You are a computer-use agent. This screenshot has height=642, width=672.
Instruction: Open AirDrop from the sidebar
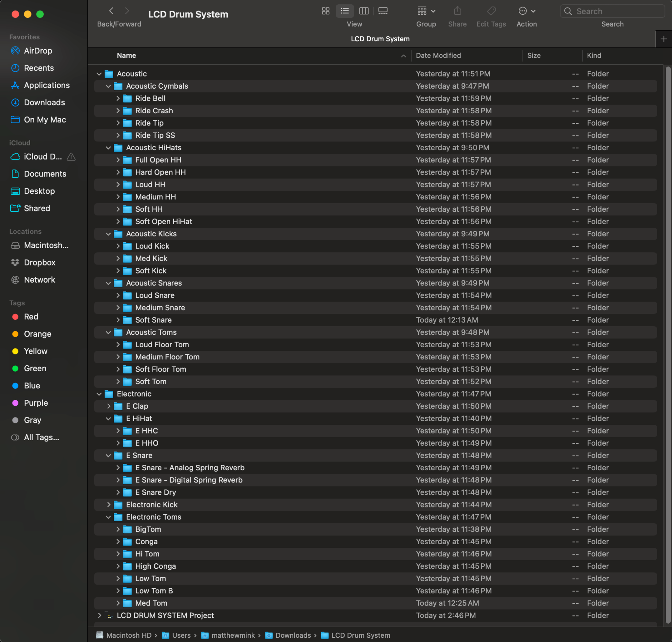pos(38,51)
